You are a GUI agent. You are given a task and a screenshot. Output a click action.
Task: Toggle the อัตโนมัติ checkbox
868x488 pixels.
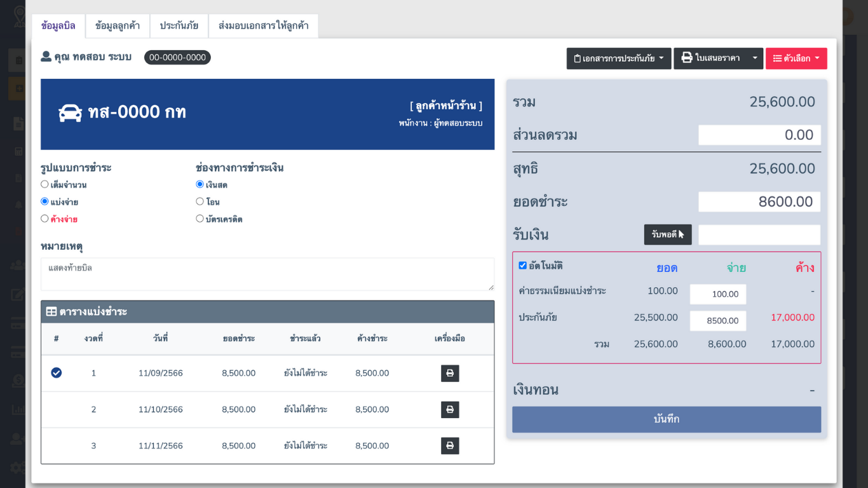(522, 266)
